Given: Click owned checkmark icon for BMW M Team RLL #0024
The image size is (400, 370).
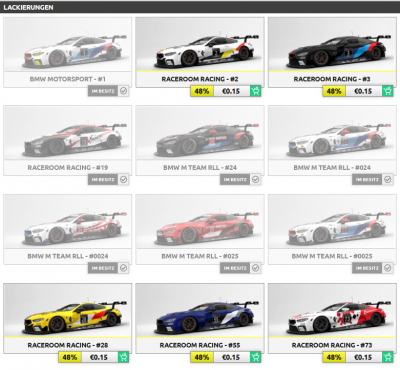Looking at the screenshot, I should [x=123, y=268].
